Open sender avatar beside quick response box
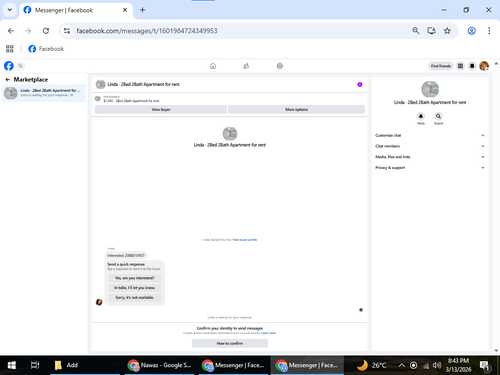Image resolution: width=500 pixels, height=375 pixels. (99, 302)
